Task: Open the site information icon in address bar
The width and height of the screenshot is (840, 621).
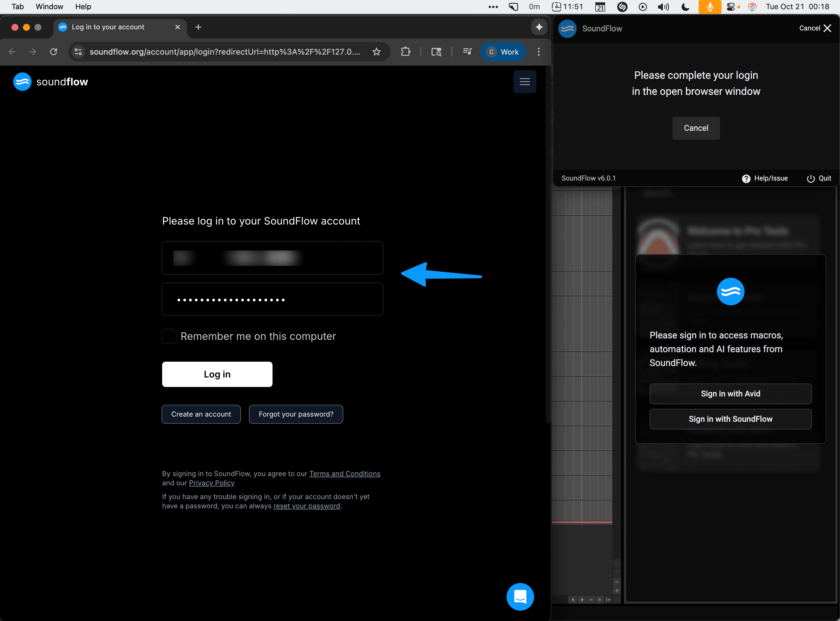Action: (78, 52)
